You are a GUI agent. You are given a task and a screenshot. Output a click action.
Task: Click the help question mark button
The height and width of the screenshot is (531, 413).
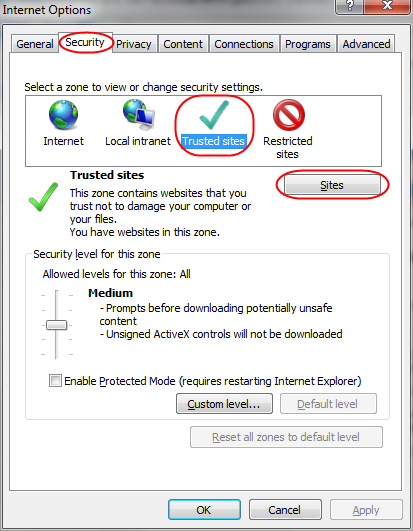click(349, 6)
